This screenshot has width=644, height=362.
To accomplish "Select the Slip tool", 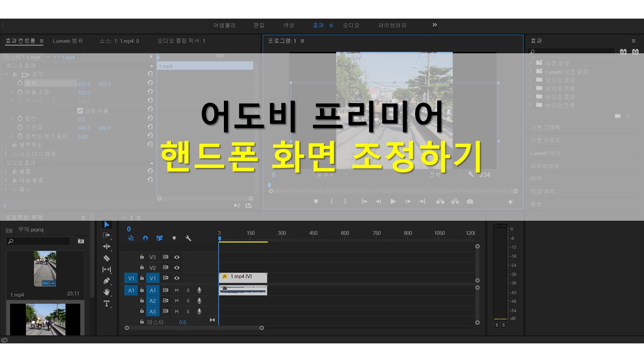I will point(107,269).
